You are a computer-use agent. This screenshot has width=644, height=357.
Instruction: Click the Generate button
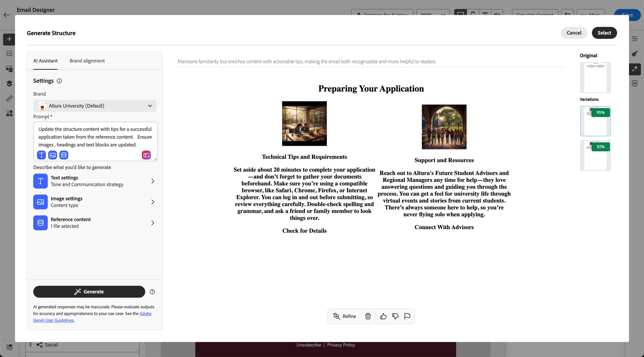(x=89, y=292)
